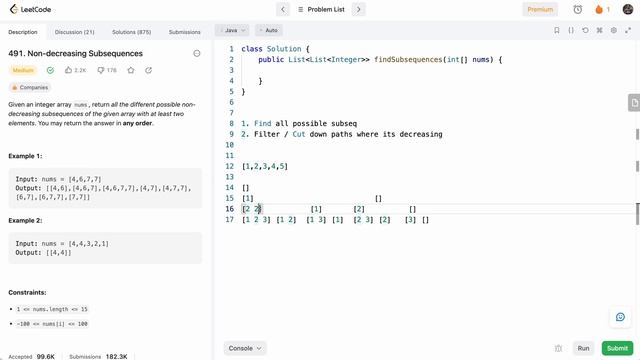640x360 pixels.
Task: Open the feedback chat icon
Action: [x=620, y=317]
